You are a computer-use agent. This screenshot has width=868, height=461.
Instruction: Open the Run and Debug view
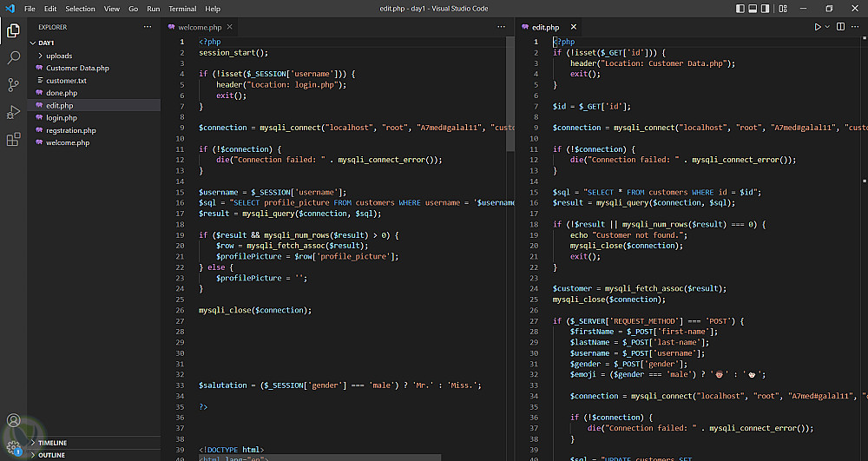coord(13,111)
